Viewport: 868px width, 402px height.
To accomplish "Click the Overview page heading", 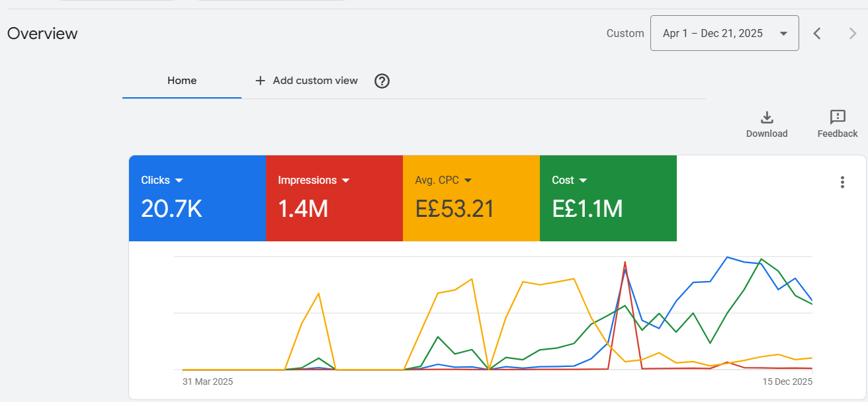I will (x=42, y=34).
